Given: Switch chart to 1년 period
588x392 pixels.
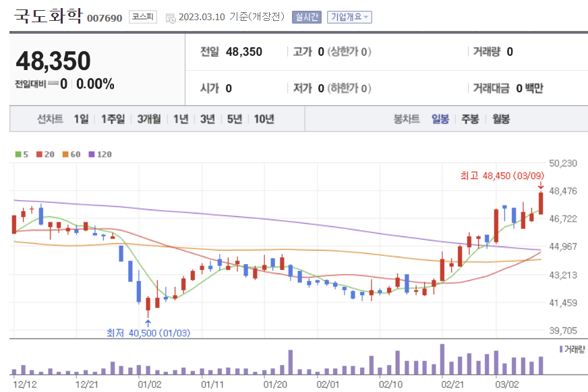Looking at the screenshot, I should 181,119.
